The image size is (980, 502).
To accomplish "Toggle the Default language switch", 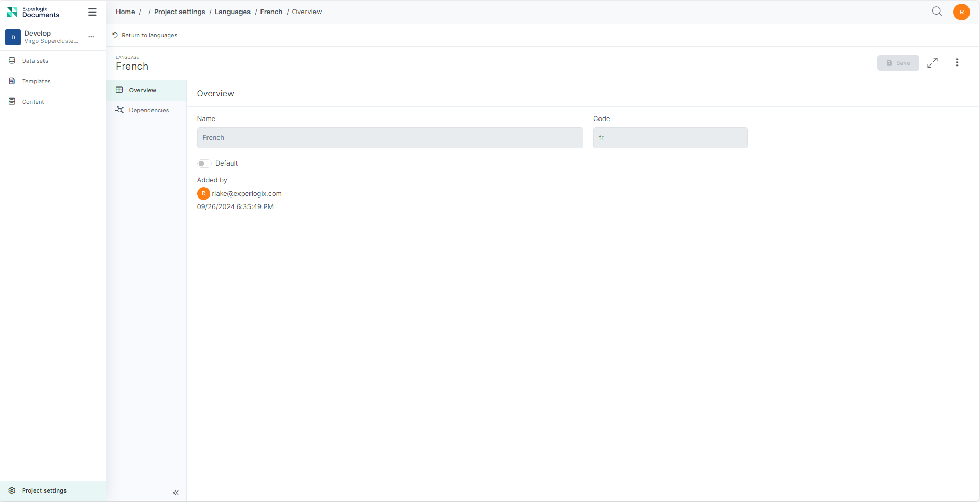I will tap(204, 163).
